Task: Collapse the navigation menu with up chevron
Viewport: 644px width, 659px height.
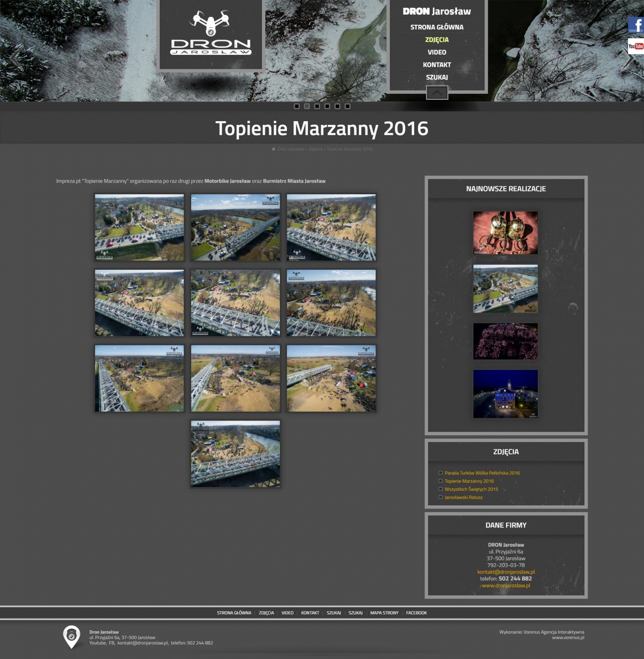Action: click(437, 93)
